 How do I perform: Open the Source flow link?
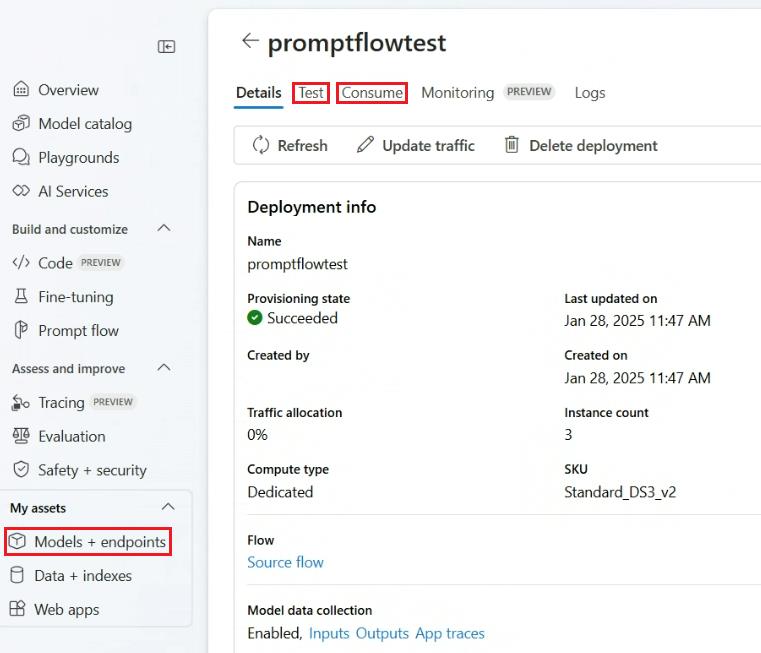pyautogui.click(x=285, y=562)
